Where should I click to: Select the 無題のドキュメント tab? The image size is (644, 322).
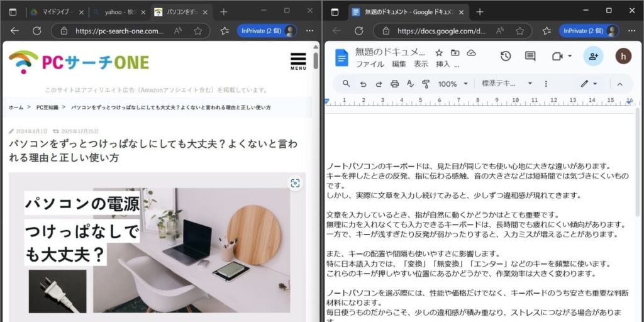click(409, 12)
